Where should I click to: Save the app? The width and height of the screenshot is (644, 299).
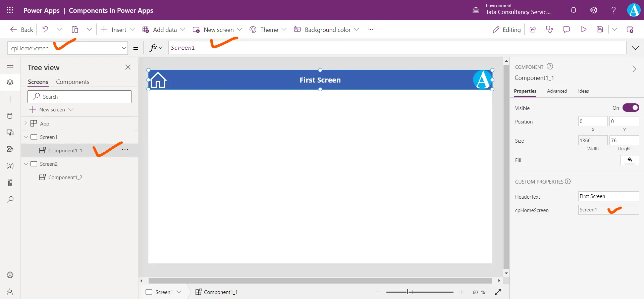600,30
